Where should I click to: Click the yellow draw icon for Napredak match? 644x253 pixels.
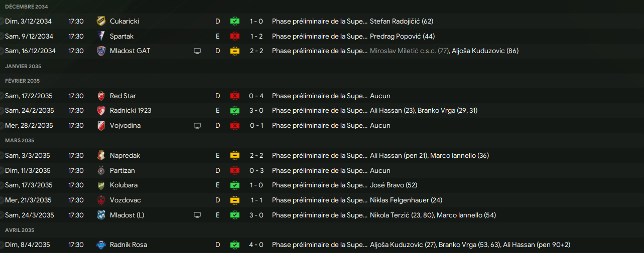[234, 155]
